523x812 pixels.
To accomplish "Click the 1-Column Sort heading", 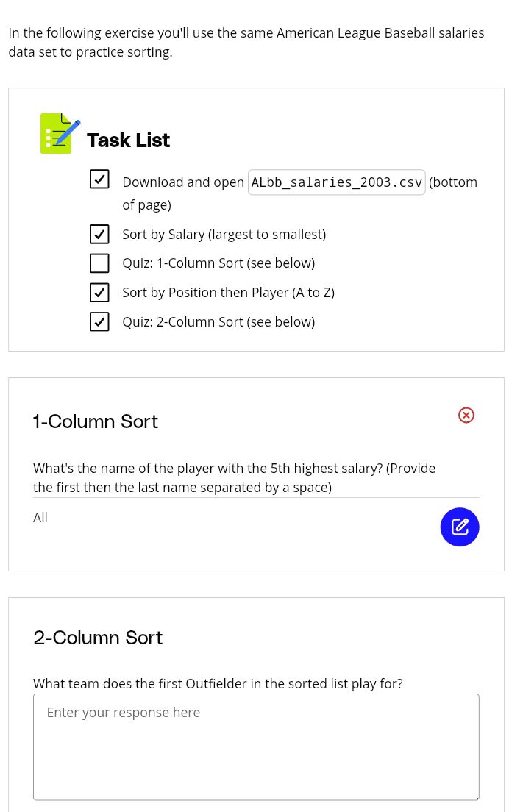I will click(96, 421).
